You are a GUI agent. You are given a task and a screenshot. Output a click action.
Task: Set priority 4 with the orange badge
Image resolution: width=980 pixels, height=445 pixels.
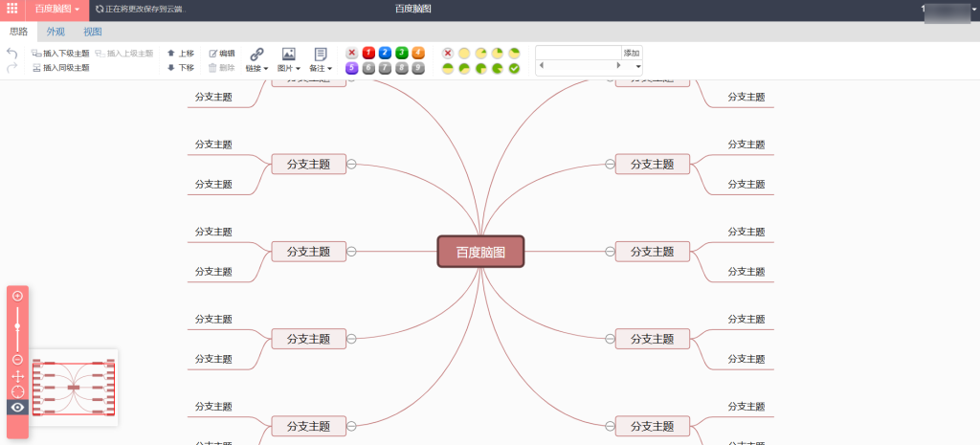(x=418, y=54)
